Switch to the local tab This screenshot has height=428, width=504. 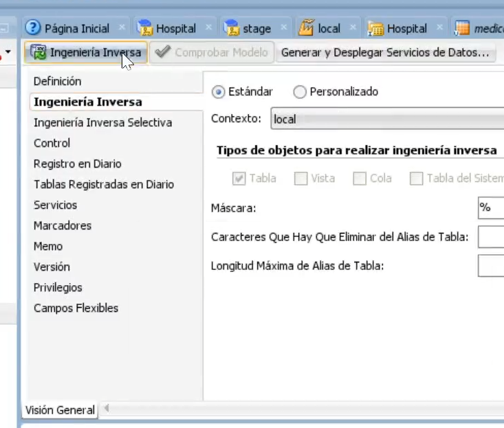(329, 28)
